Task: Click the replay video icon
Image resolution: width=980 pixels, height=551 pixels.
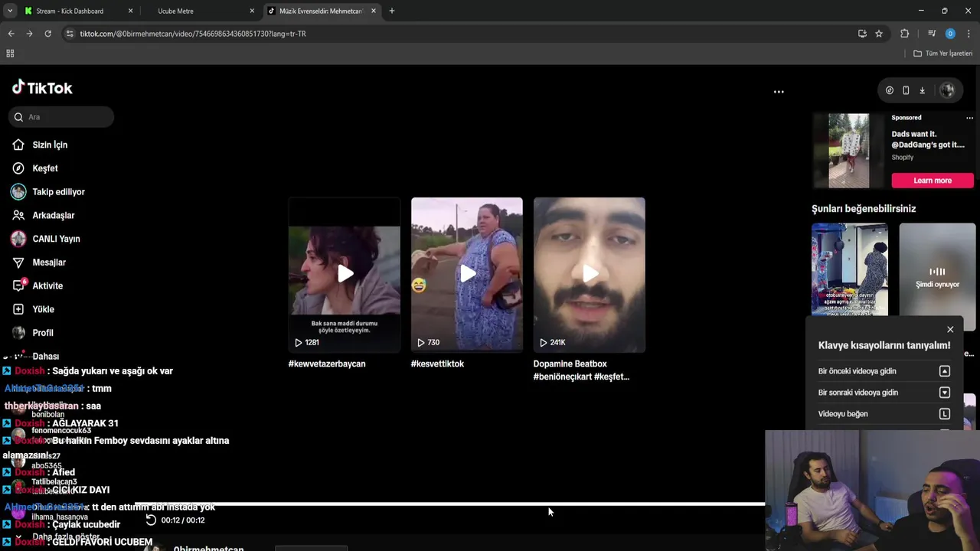Action: [151, 520]
